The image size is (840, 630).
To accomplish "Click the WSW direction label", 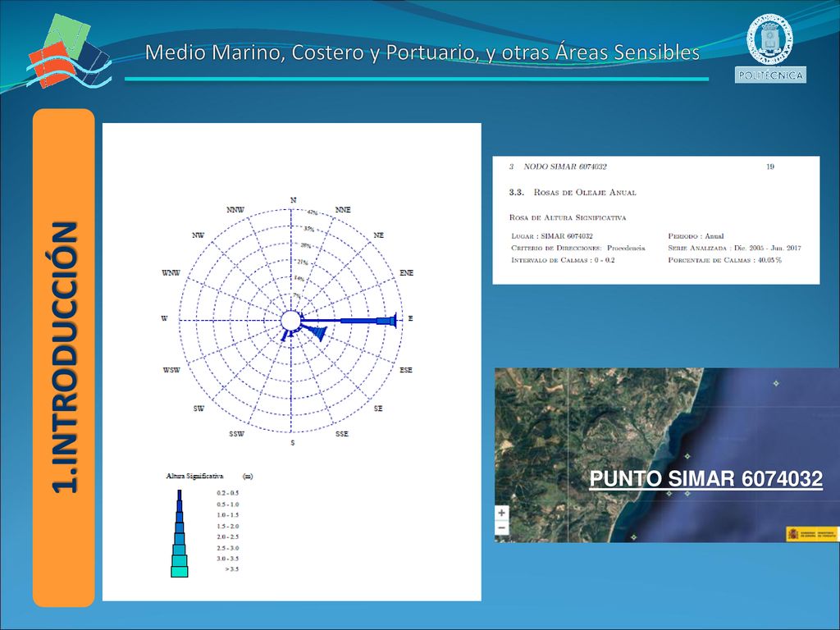I will coord(171,370).
